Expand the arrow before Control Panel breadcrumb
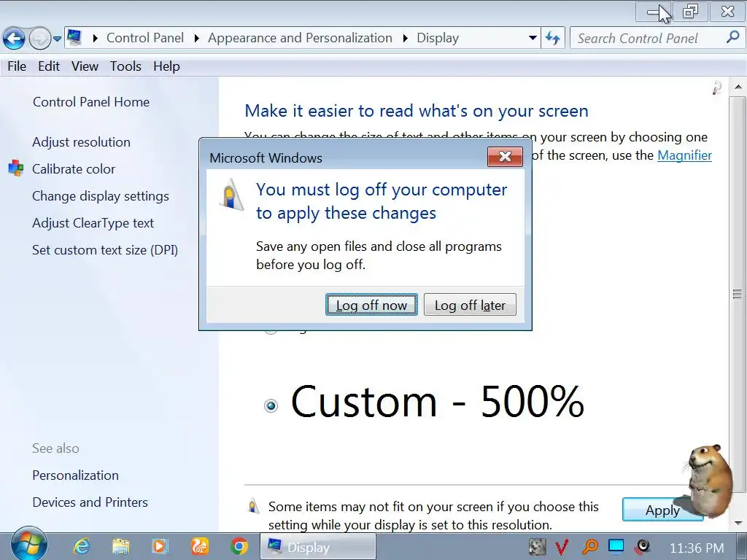 [x=96, y=38]
